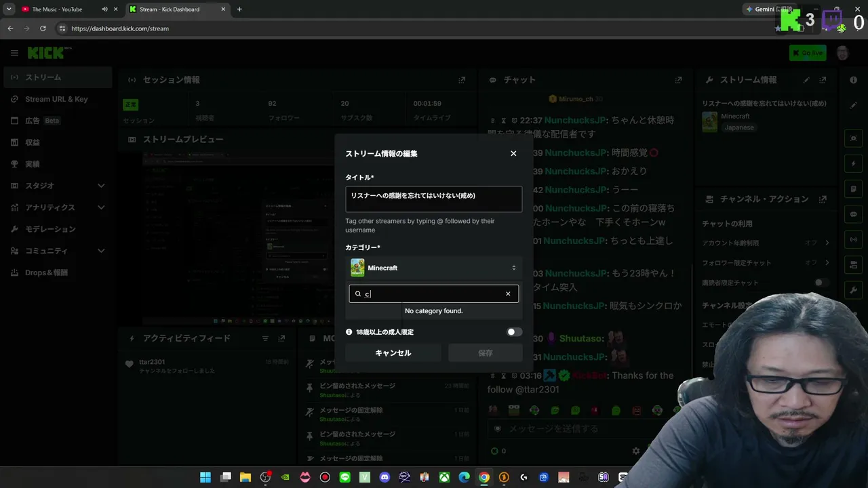868x488 pixels.
Task: Select the Japanese language tag
Action: pos(738,127)
